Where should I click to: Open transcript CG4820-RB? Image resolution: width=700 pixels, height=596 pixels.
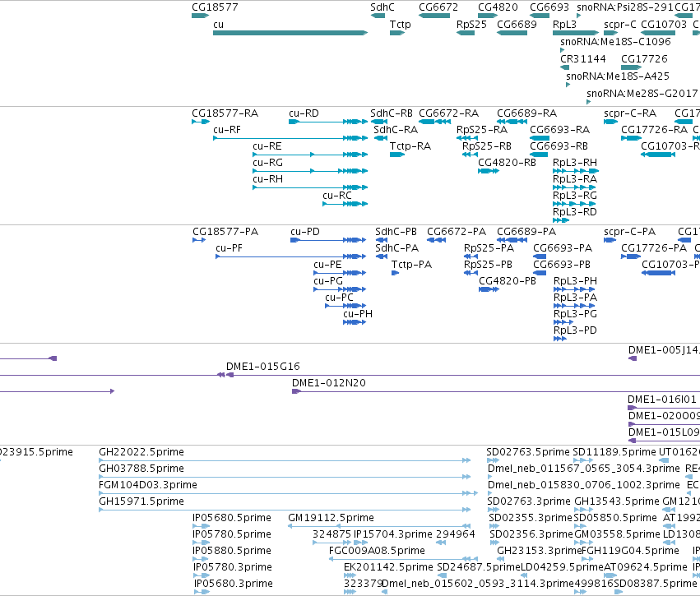point(489,171)
